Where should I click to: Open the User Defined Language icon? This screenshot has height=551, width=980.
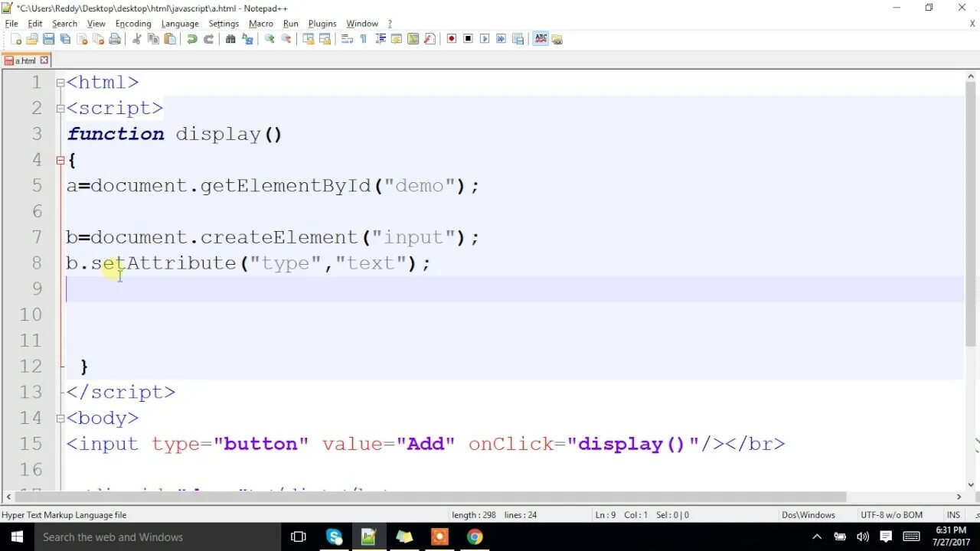coord(397,39)
